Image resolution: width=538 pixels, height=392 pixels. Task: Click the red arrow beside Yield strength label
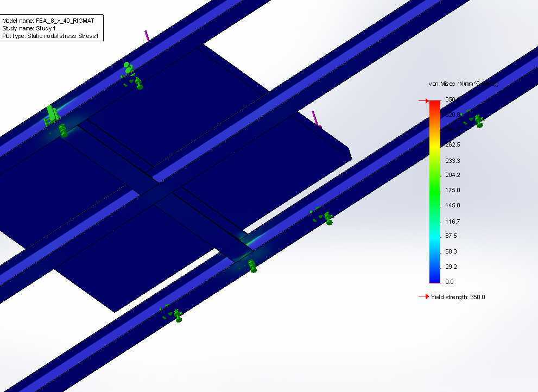click(424, 296)
